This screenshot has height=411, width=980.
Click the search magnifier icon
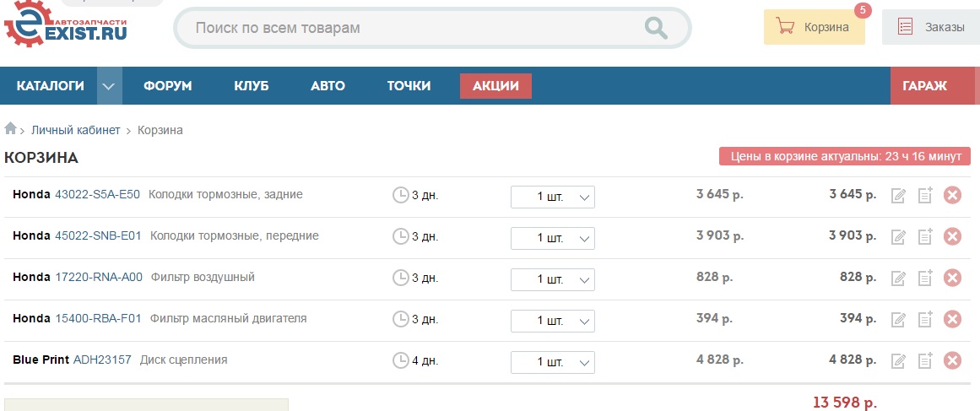pyautogui.click(x=655, y=28)
